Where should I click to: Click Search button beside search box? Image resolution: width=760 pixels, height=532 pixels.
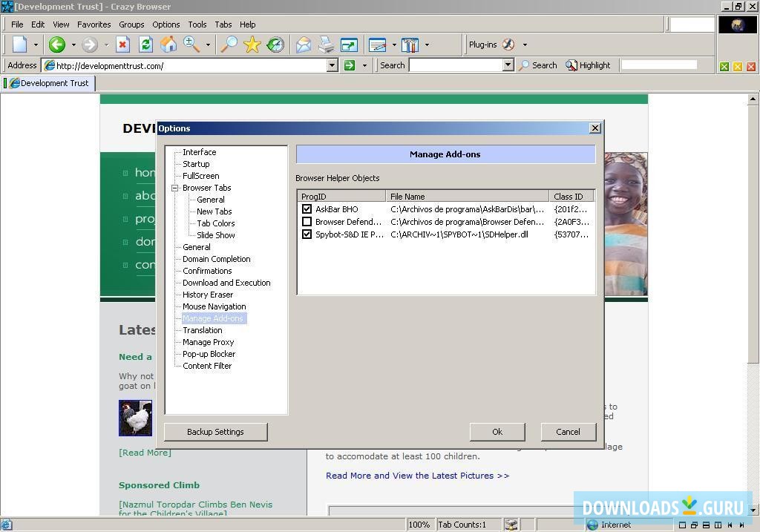[538, 65]
